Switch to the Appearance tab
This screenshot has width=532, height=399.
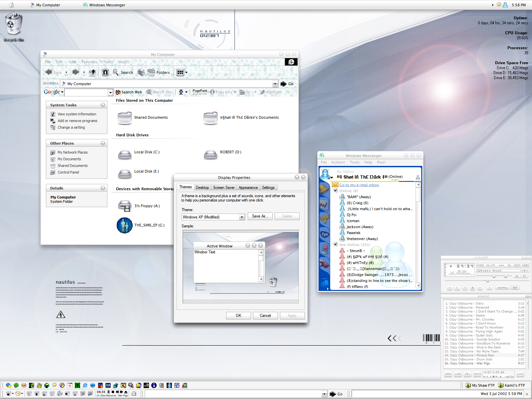248,188
